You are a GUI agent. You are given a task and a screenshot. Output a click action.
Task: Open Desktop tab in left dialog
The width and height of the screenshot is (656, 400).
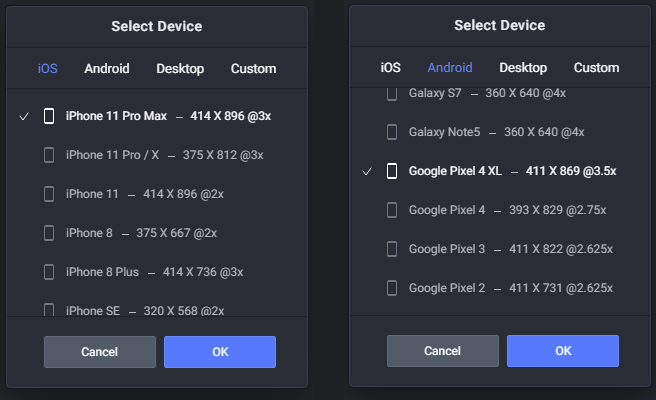[x=180, y=68]
